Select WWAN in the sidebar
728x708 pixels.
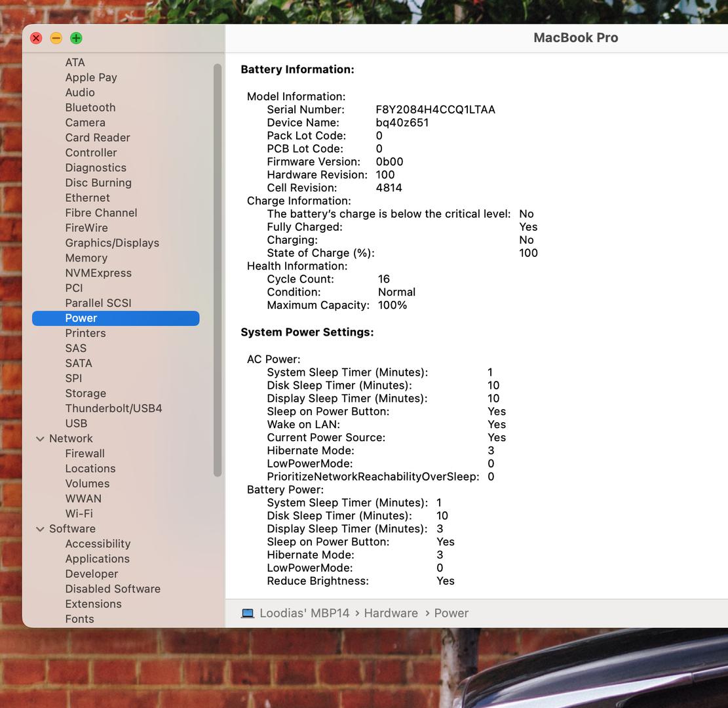pos(83,498)
